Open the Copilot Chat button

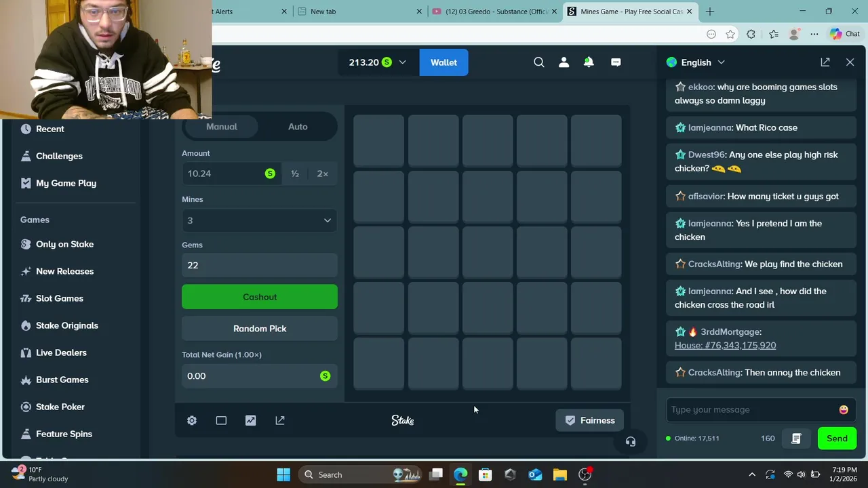[845, 34]
